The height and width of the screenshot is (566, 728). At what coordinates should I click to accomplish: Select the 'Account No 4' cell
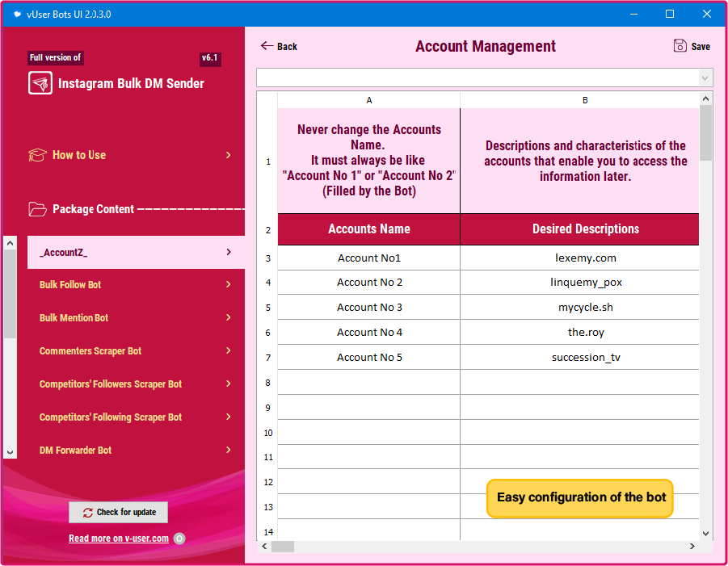pos(369,333)
